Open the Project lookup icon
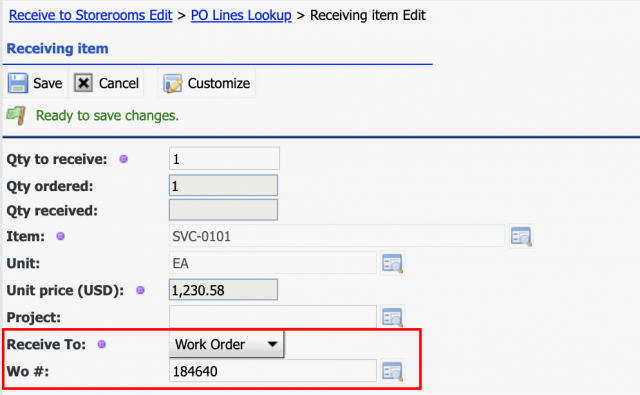Image resolution: width=640 pixels, height=395 pixels. (392, 317)
